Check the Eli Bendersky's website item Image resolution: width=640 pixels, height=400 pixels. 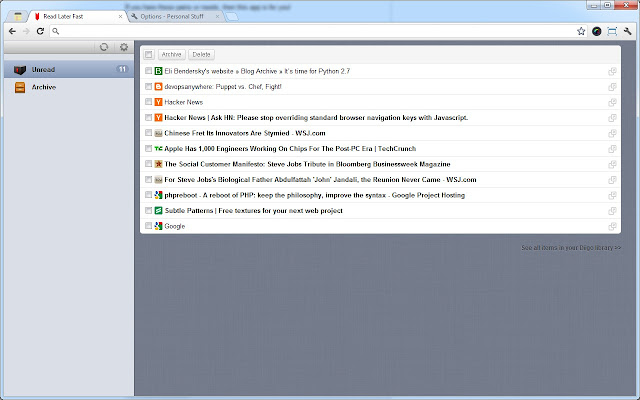pyautogui.click(x=148, y=71)
